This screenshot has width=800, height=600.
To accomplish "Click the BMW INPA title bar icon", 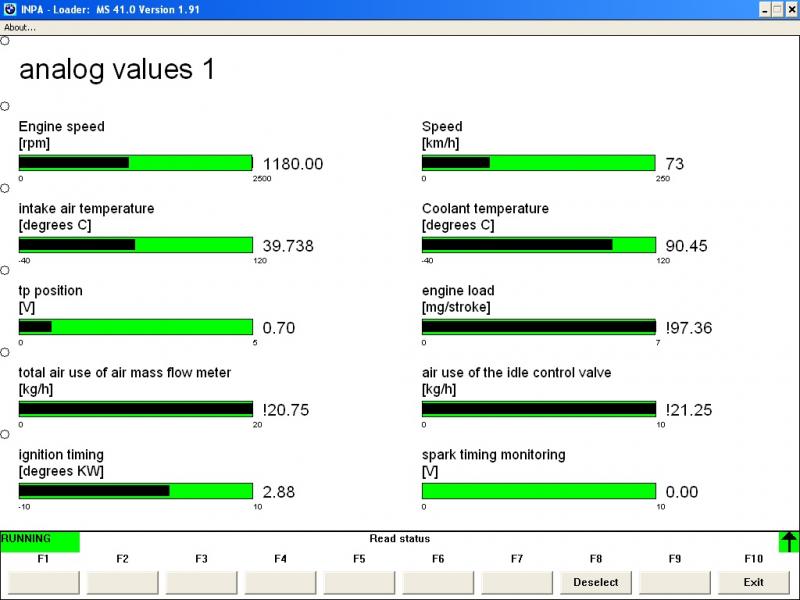I will click(9, 8).
